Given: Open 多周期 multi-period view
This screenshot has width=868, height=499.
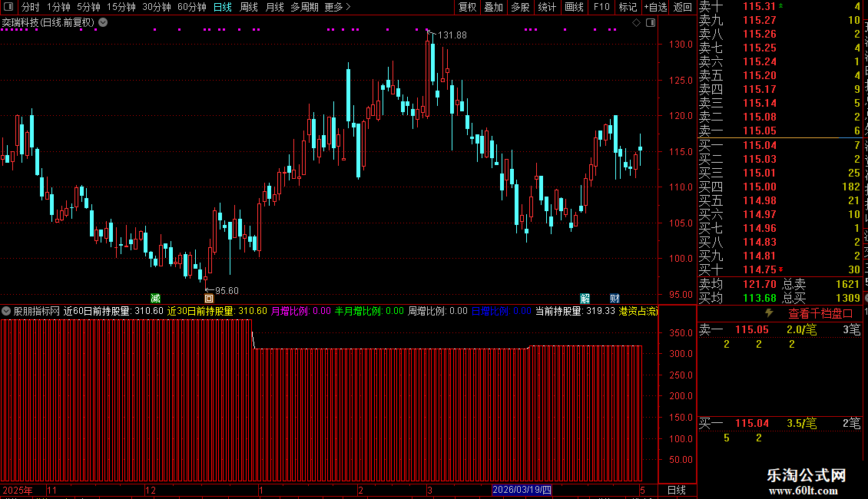Looking at the screenshot, I should (304, 7).
